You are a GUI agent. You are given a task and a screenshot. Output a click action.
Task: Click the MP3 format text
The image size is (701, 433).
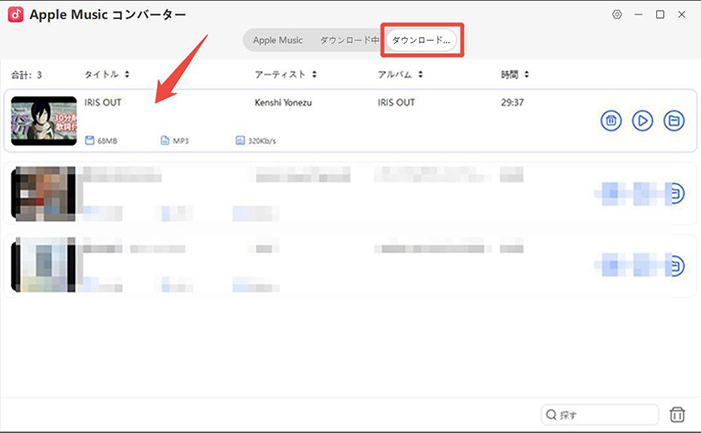coord(181,141)
